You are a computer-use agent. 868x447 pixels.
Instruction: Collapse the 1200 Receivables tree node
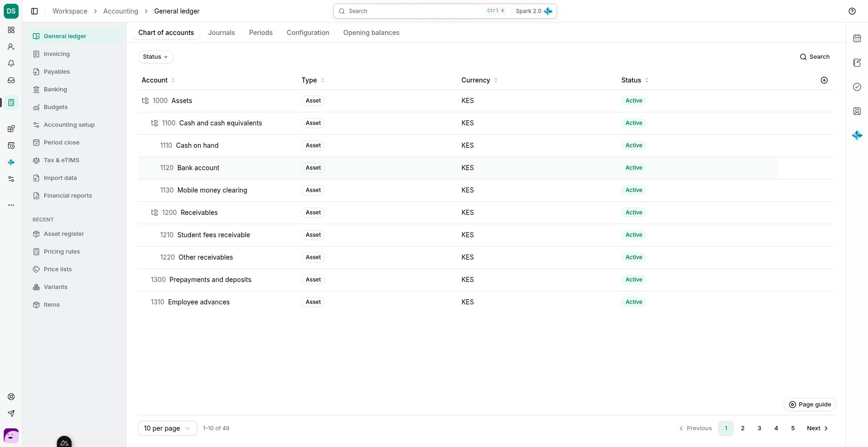click(155, 213)
